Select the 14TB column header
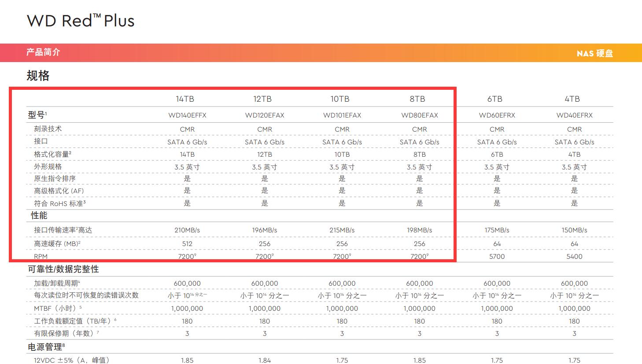The width and height of the screenshot is (642, 364). coord(185,99)
